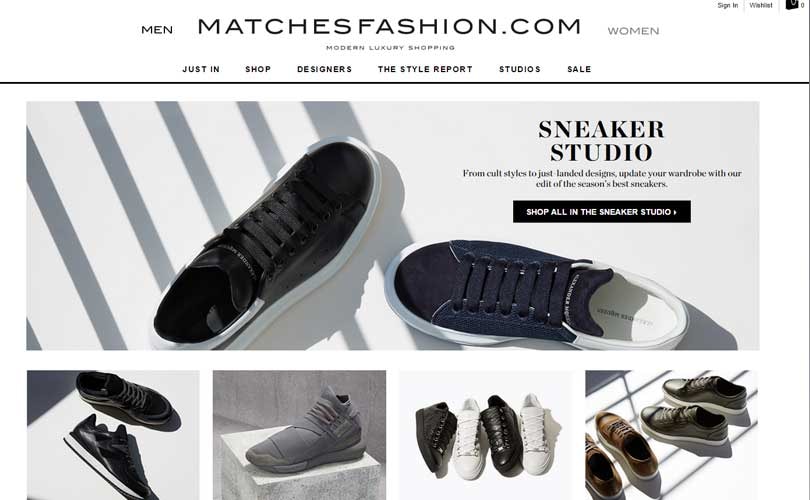The height and width of the screenshot is (500, 810).
Task: Open the black and white sneakers thumbnail
Action: [x=486, y=435]
